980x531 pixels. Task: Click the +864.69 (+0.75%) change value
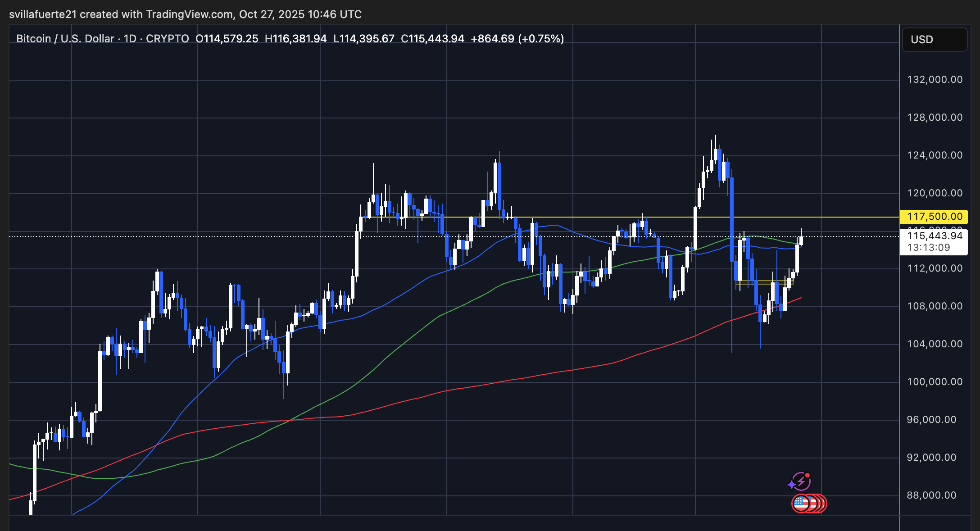pos(517,39)
